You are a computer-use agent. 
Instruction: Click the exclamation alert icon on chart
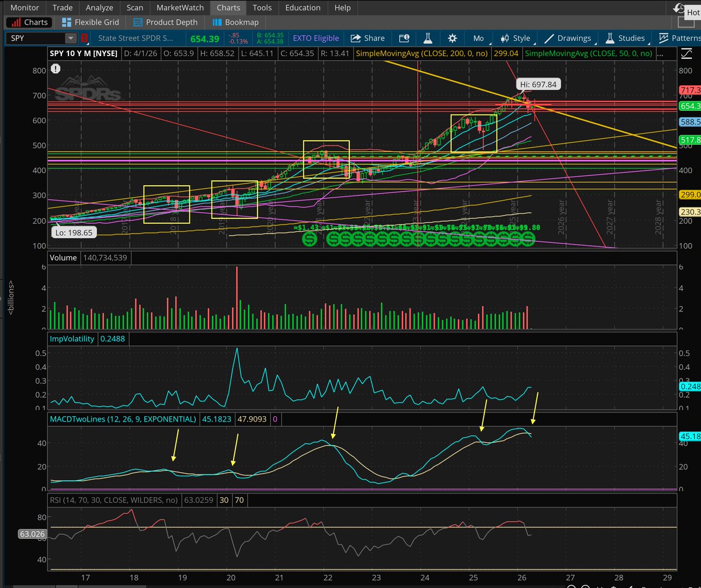[55, 68]
